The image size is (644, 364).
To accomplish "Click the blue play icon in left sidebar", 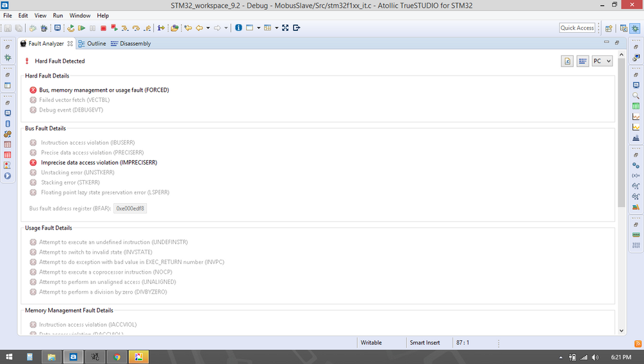I will (x=8, y=176).
